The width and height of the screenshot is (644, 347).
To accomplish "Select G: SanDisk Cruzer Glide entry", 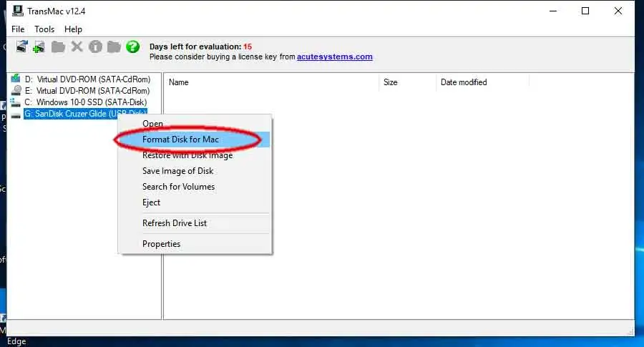I will (x=85, y=113).
